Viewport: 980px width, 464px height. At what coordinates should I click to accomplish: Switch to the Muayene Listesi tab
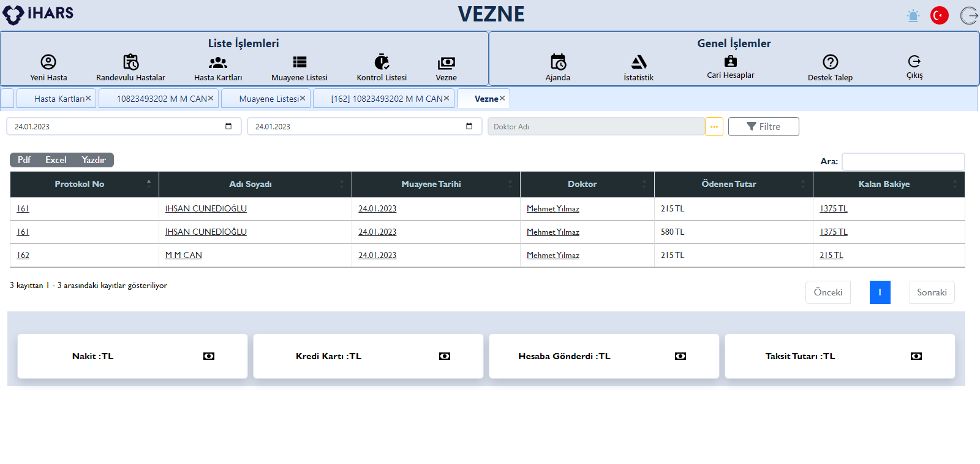pos(269,99)
